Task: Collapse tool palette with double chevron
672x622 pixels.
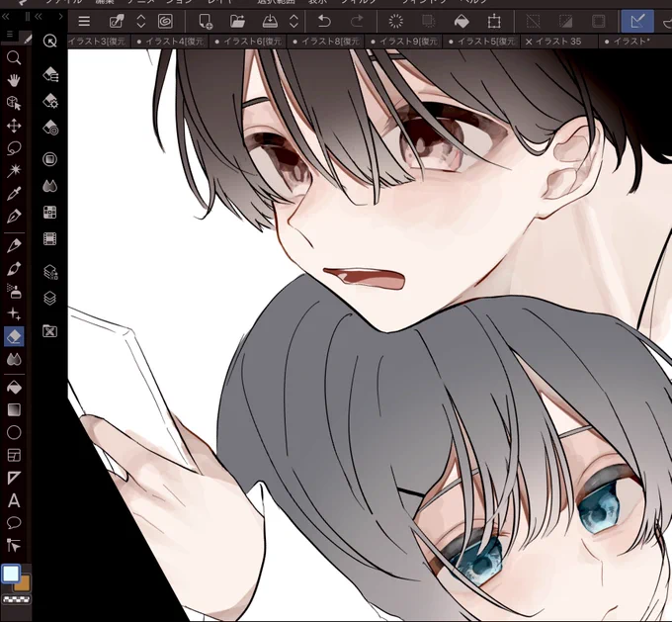Action: pyautogui.click(x=6, y=17)
